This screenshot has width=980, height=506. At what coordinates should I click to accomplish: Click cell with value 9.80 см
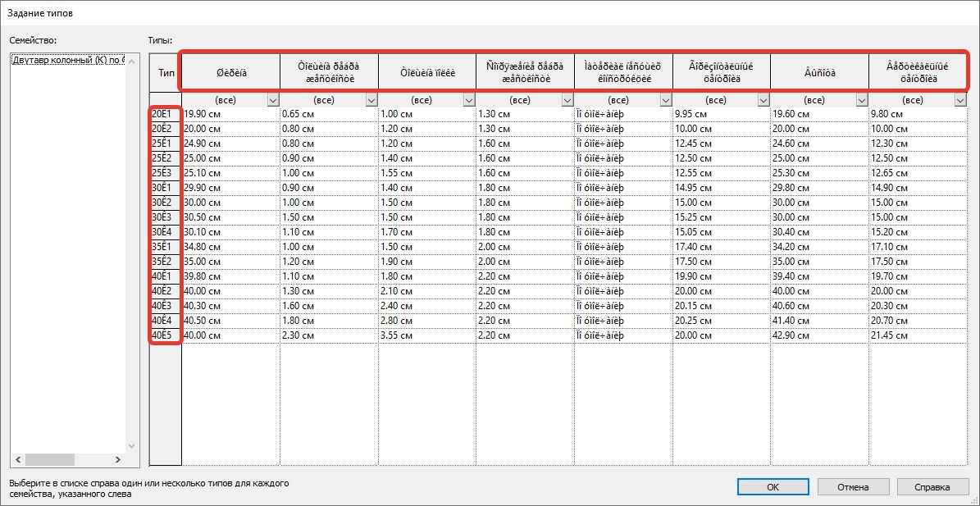tap(918, 114)
